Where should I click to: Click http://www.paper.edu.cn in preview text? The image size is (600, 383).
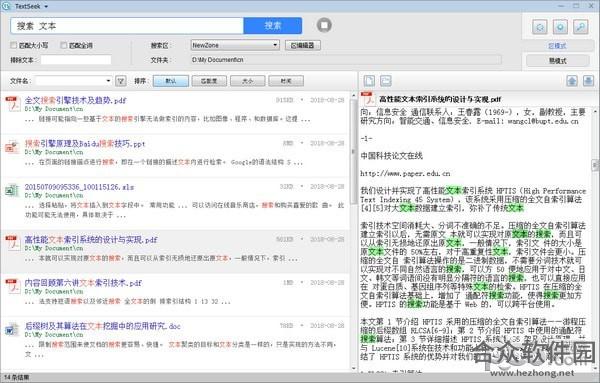pyautogui.click(x=405, y=173)
